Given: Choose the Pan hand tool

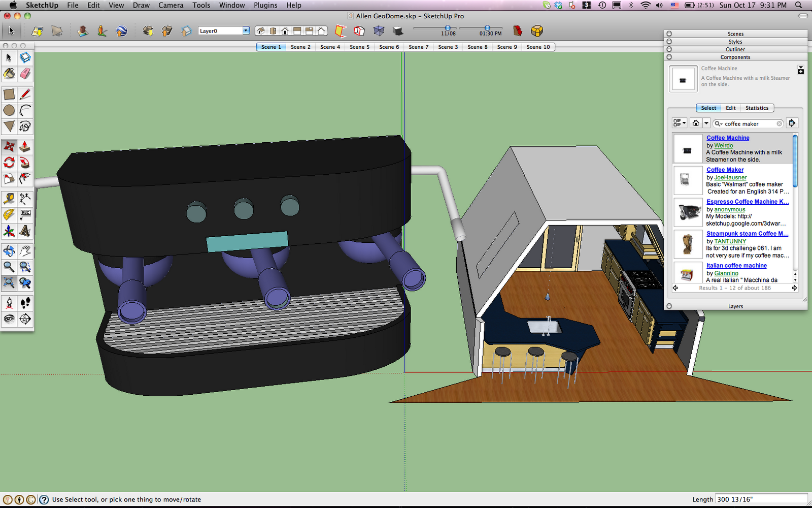Looking at the screenshot, I should tap(25, 251).
